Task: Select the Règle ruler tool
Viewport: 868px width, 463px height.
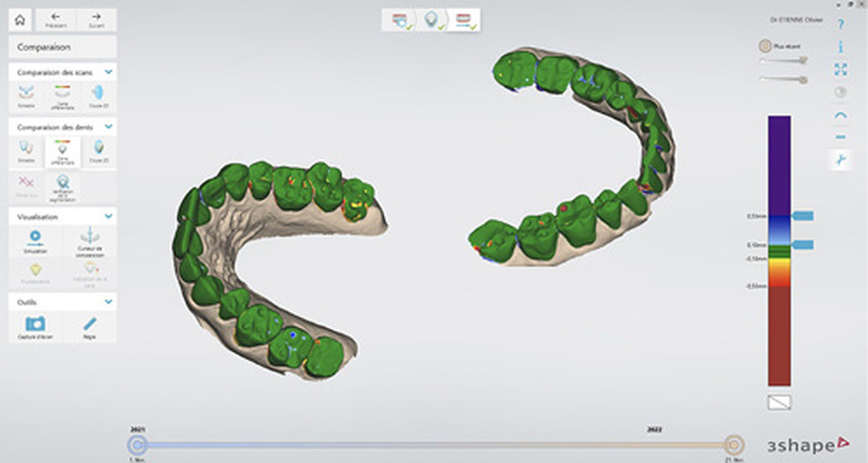Action: 89,327
